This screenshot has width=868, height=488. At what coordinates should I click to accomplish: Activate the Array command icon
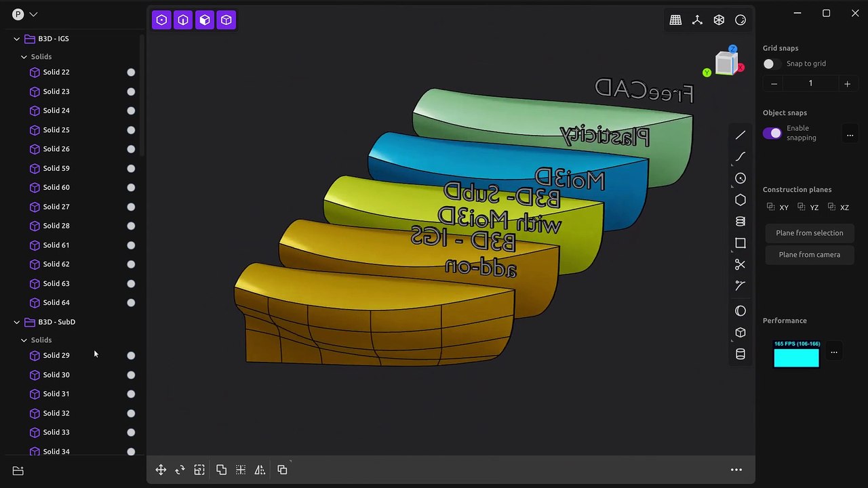[x=241, y=470]
